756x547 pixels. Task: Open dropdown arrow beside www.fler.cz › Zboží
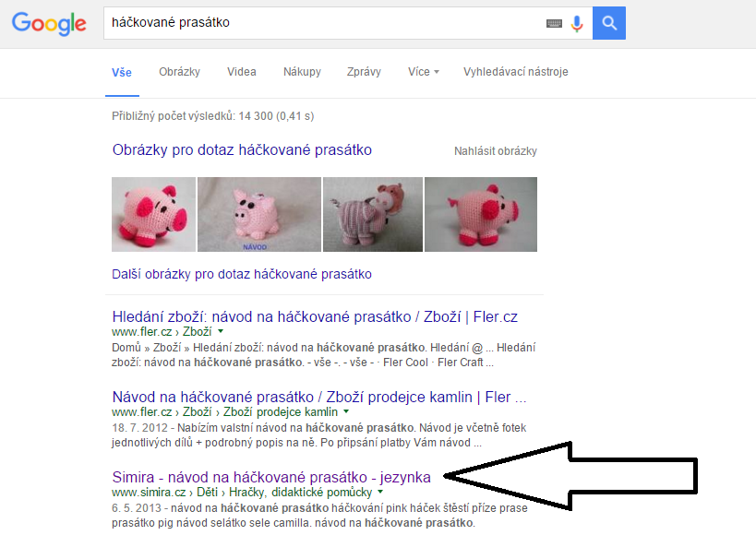point(221,331)
